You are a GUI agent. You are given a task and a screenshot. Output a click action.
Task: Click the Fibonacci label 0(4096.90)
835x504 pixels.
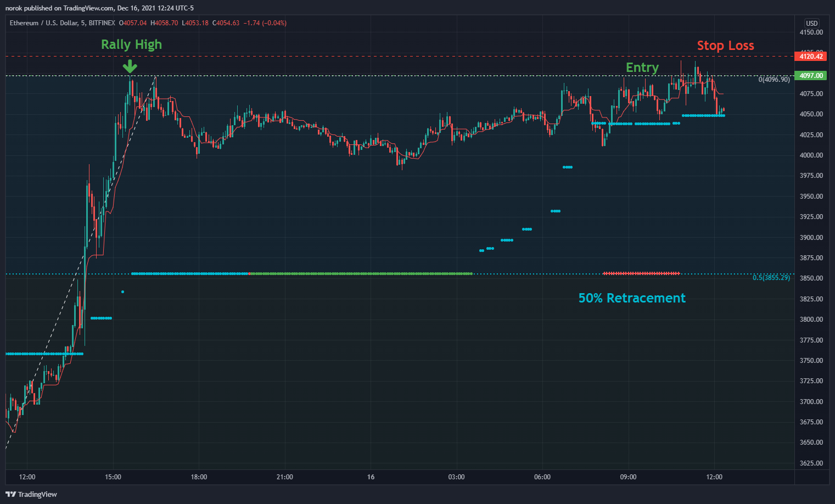pyautogui.click(x=774, y=80)
